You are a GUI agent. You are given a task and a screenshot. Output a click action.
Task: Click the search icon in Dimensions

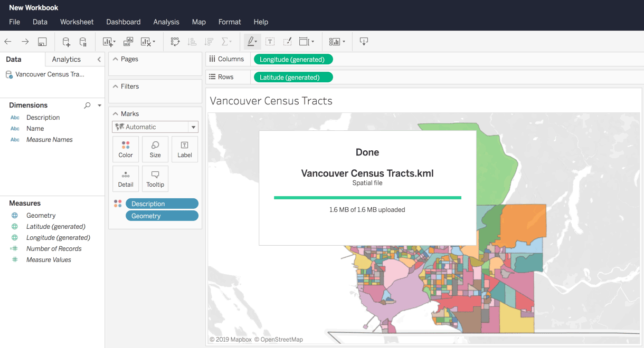coord(88,105)
